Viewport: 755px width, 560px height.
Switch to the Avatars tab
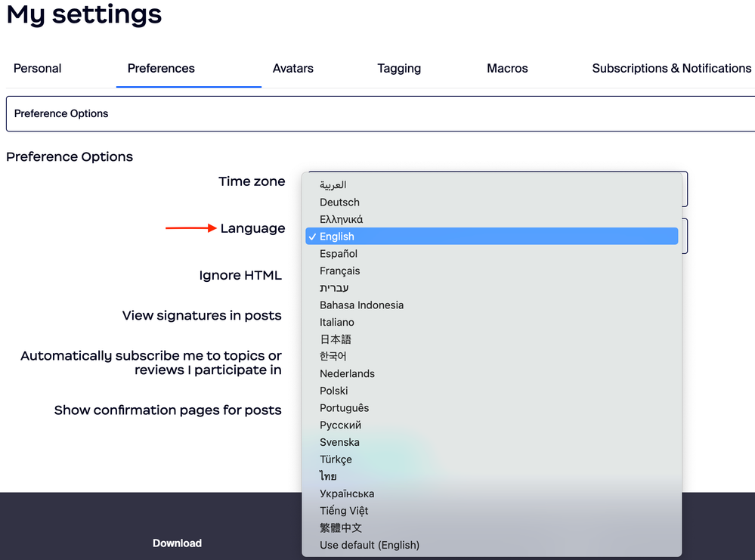[293, 69]
